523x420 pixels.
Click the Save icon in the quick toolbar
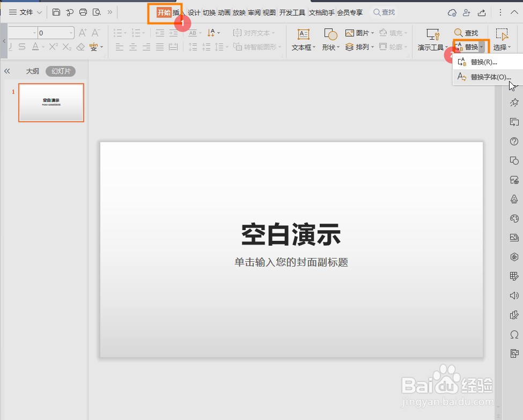coord(56,12)
